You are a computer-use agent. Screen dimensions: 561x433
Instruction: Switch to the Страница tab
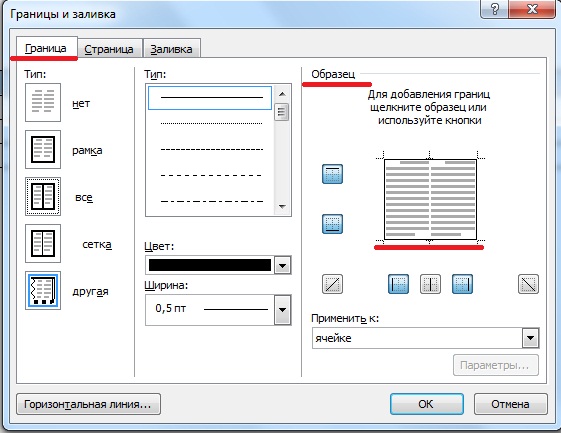pos(109,49)
